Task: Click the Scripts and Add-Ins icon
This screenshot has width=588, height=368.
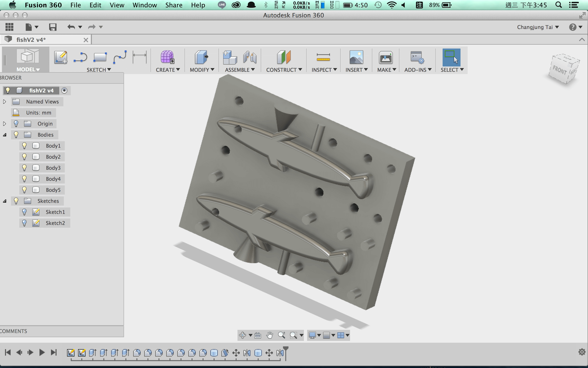Action: click(x=417, y=57)
